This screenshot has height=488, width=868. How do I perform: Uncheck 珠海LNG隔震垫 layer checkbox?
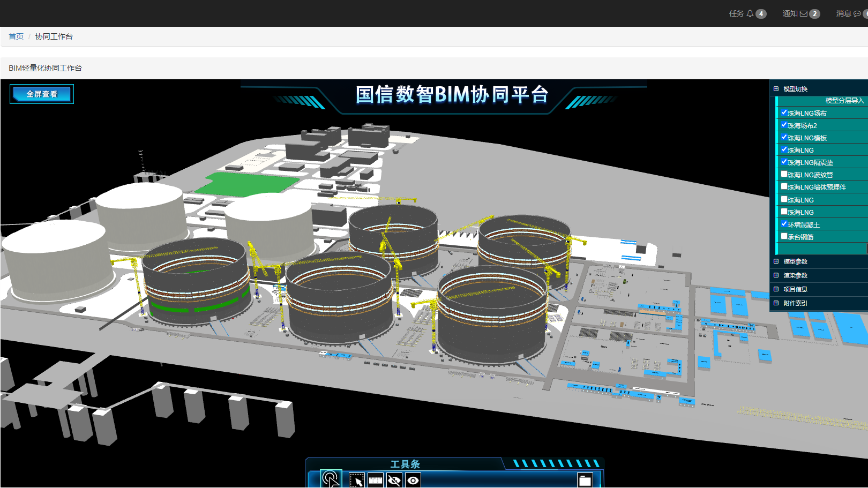click(784, 162)
